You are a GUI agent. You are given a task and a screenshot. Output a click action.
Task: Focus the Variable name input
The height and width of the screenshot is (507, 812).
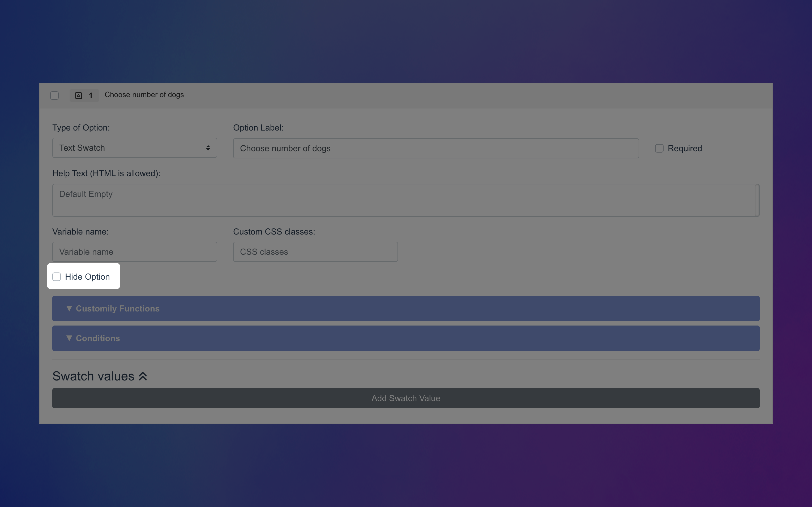(135, 252)
